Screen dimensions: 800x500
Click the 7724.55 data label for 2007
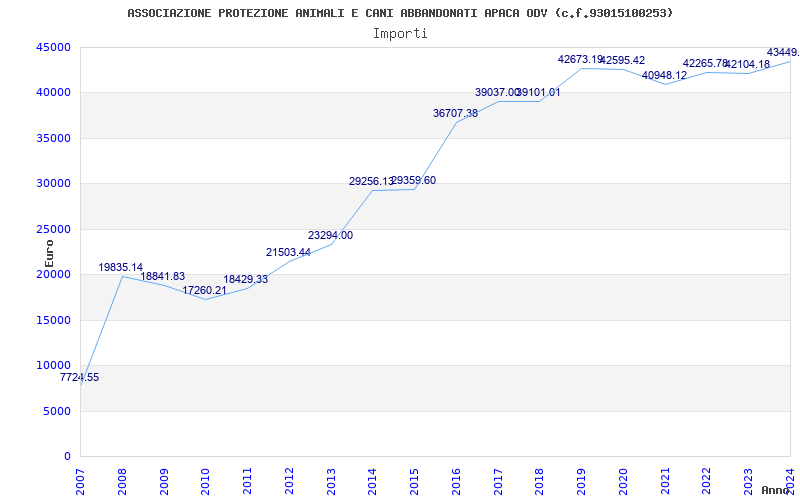coord(80,378)
